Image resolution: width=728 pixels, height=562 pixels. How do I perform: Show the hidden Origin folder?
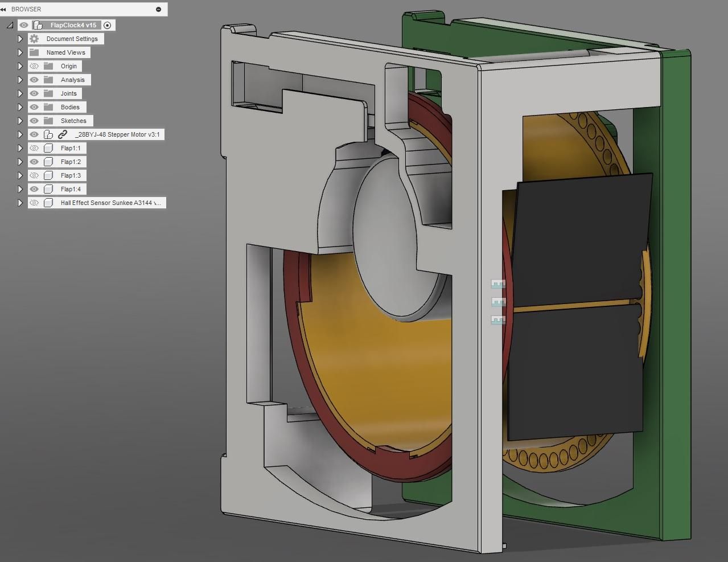34,66
